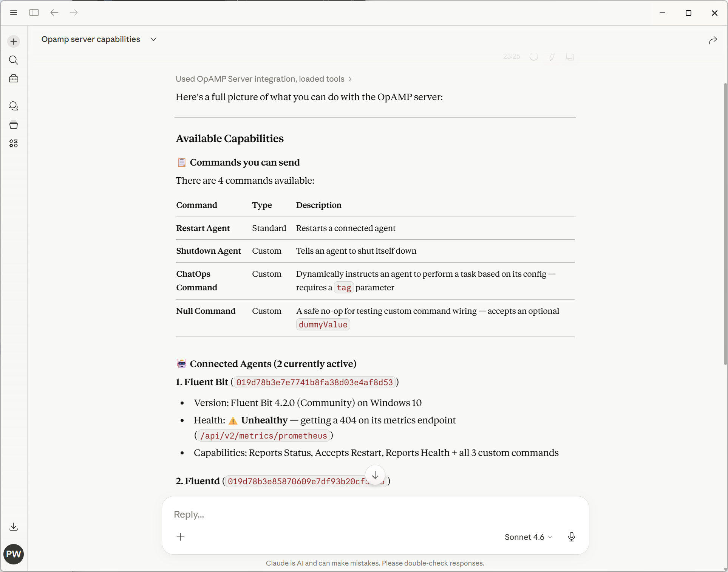Image resolution: width=728 pixels, height=572 pixels.
Task: Click the vertical scrollbar of the chat
Action: [725, 223]
